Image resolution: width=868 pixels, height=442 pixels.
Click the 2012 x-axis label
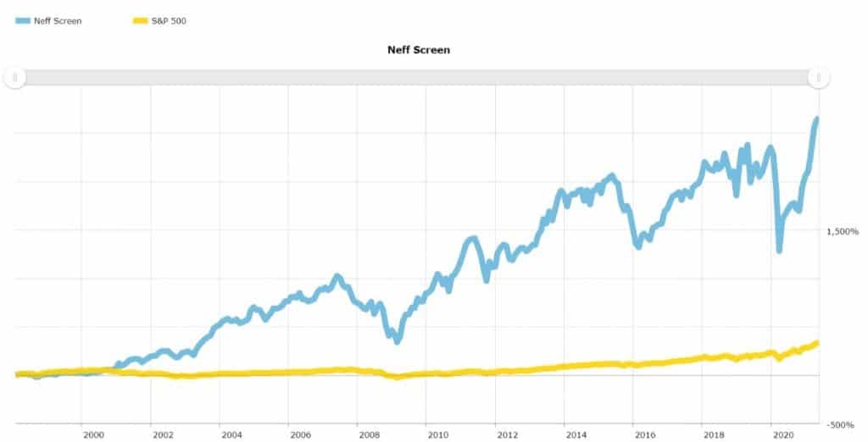coord(507,435)
